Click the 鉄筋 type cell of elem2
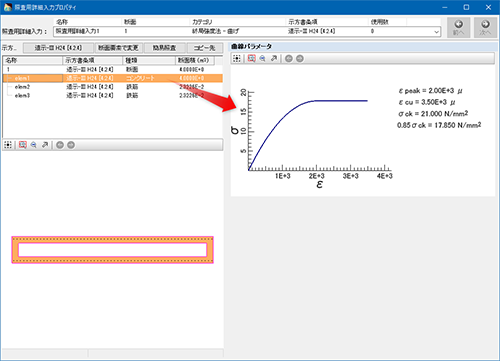Screen dimensions: 500x361 [132, 87]
